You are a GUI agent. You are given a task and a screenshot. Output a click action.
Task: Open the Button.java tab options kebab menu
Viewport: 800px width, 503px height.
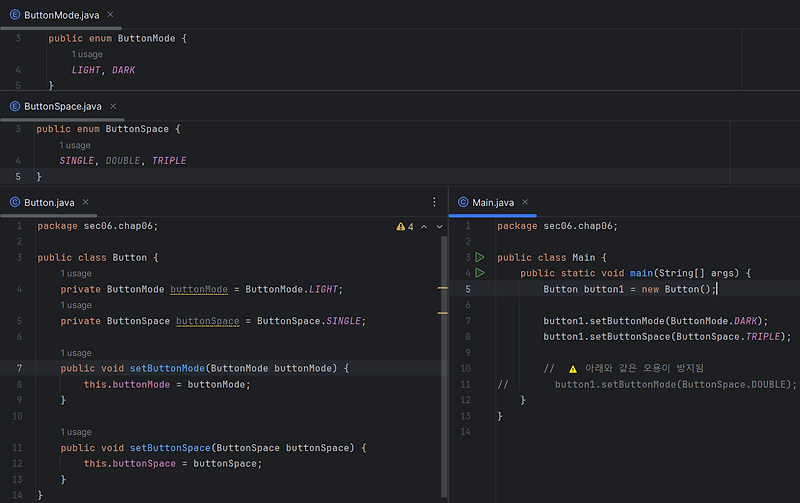434,202
